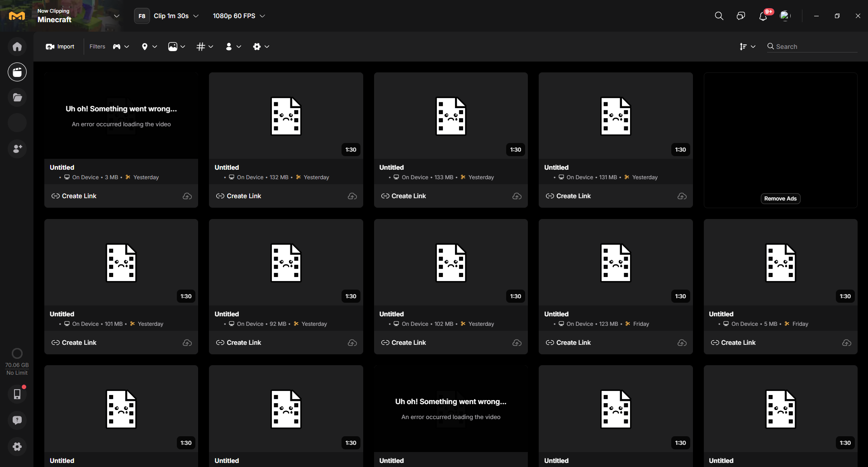This screenshot has height=467, width=868.
Task: Upload the 102 MB clip to cloud
Action: point(517,343)
